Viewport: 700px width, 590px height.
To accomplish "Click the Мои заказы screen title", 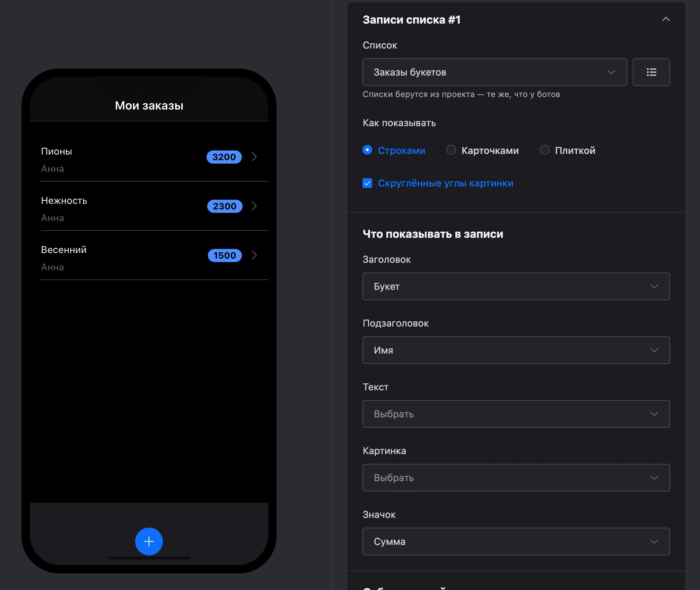I will (x=149, y=105).
